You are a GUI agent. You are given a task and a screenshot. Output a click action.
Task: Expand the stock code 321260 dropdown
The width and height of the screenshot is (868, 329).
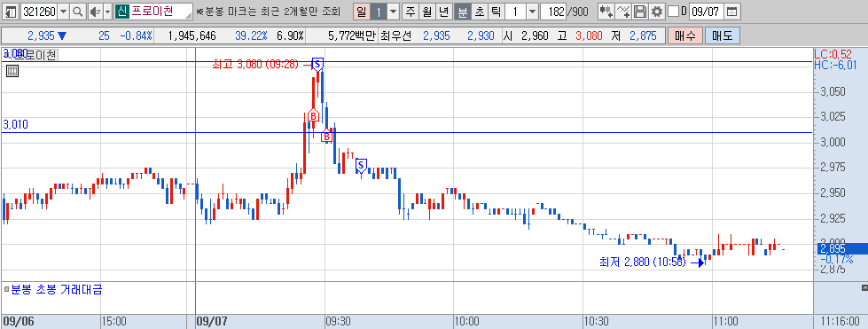pyautogui.click(x=63, y=11)
